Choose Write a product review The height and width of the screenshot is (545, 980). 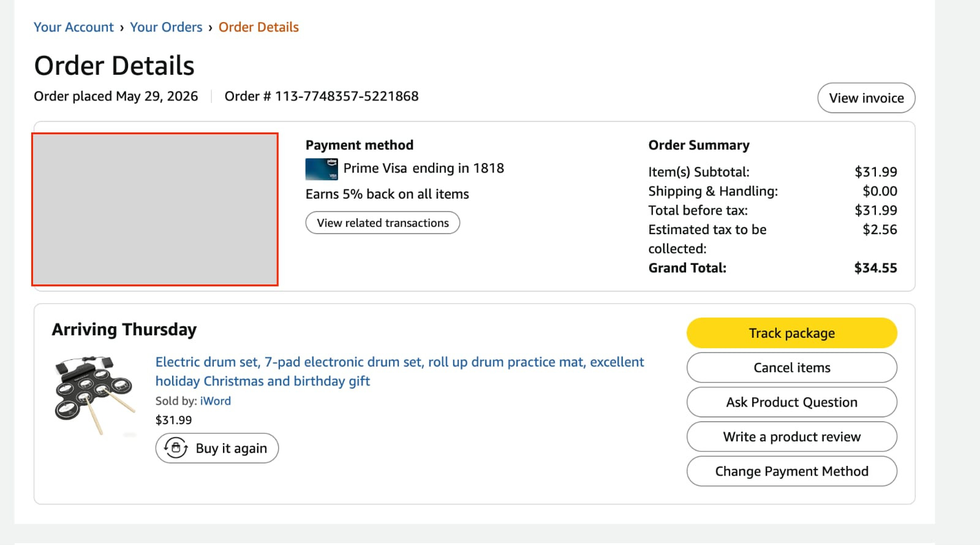point(792,436)
